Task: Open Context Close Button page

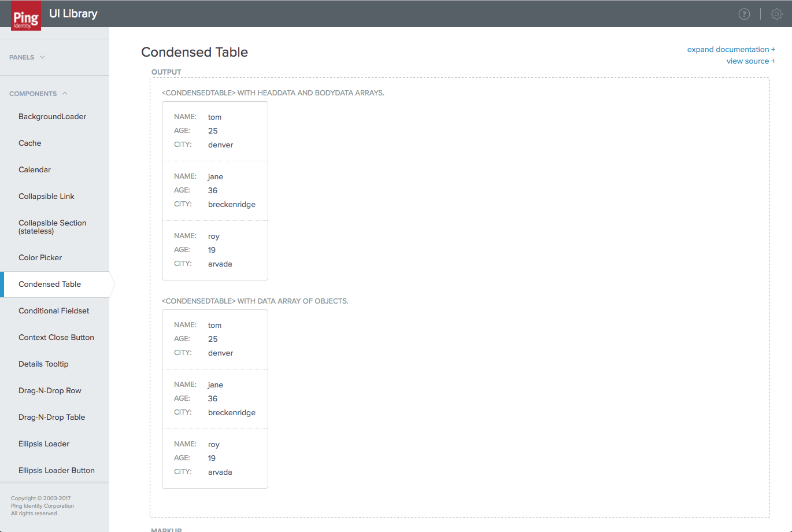Action: 56,338
